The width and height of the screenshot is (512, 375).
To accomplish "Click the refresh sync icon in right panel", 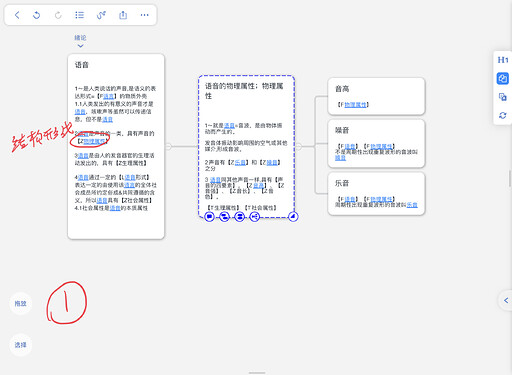I will coord(503,115).
